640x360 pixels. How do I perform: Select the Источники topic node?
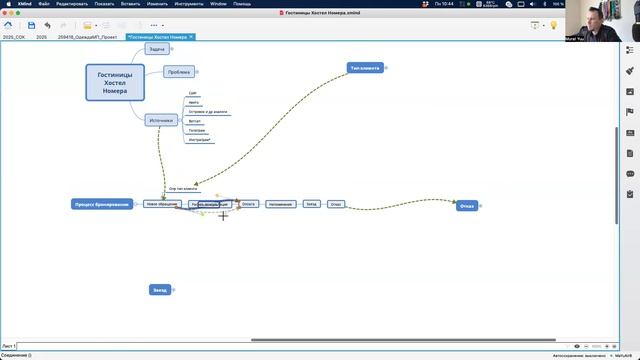(x=161, y=120)
